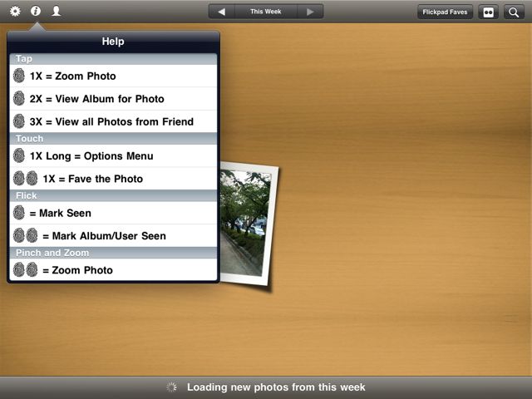This screenshot has height=399, width=532.
Task: Click double fingerprint icon beside 'Fave the Photo'
Action: pos(26,179)
